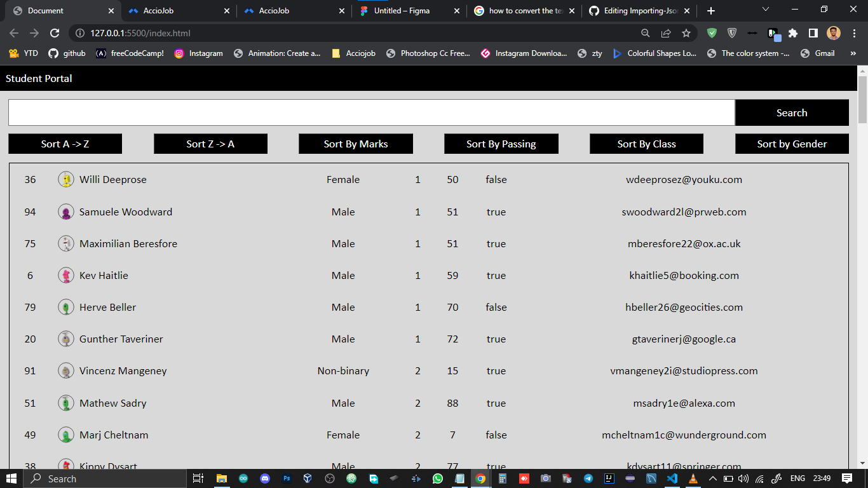Show hidden system tray icons
This screenshot has width=868, height=488.
pos(713,478)
